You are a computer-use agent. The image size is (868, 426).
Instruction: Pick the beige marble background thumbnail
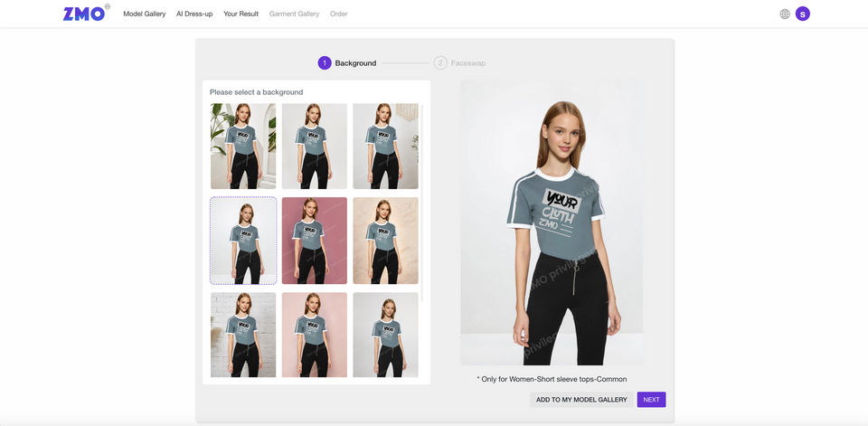[x=385, y=241]
